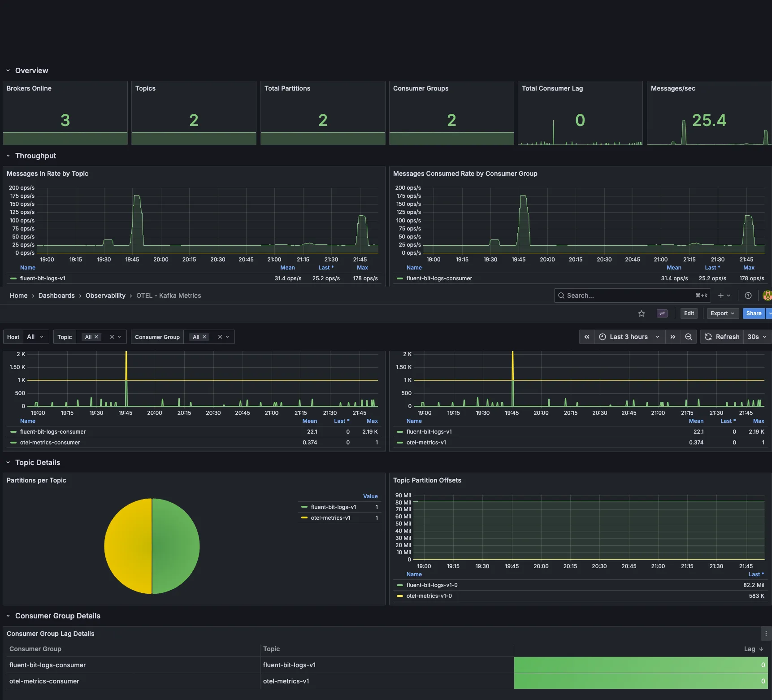This screenshot has height=700, width=772.
Task: Click the purple dashboard switch arrows icon
Action: click(662, 313)
